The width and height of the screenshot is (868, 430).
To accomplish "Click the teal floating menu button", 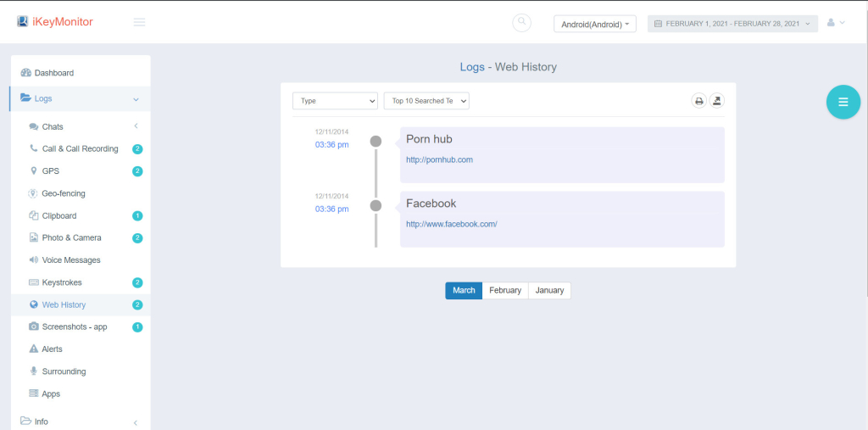I will 843,102.
